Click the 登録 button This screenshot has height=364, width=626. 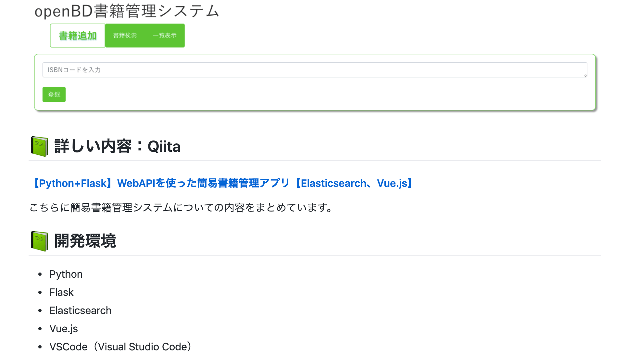(x=54, y=94)
